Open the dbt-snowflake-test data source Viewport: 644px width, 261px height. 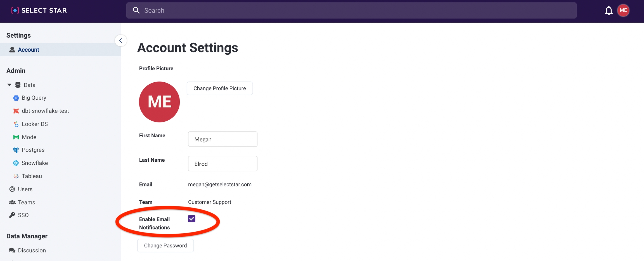click(45, 111)
